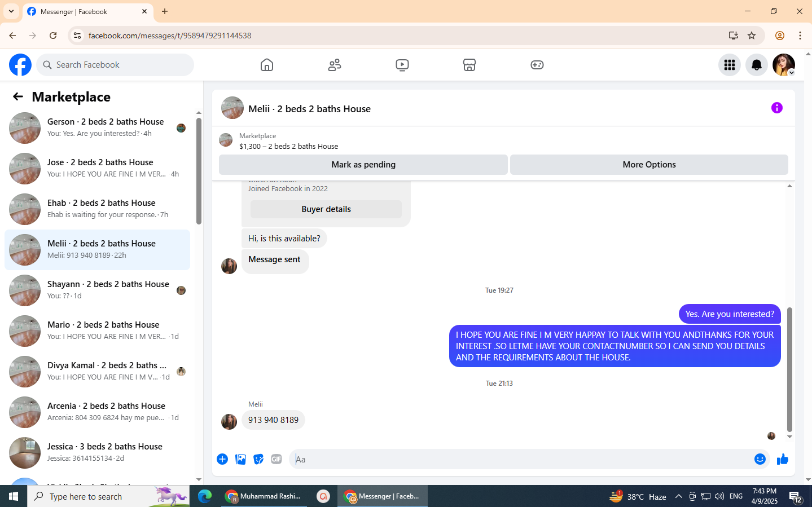
Task: Click the Windows taskbar search box
Action: 108,496
